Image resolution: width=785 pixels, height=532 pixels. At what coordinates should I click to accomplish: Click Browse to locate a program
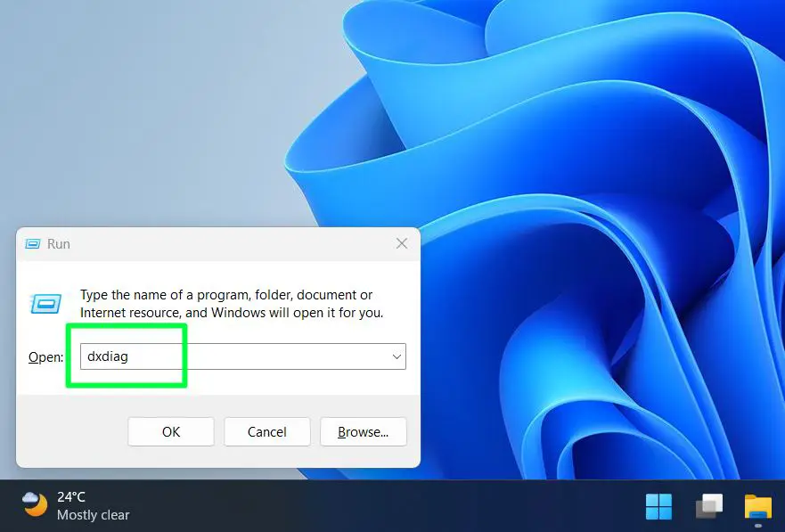(363, 431)
